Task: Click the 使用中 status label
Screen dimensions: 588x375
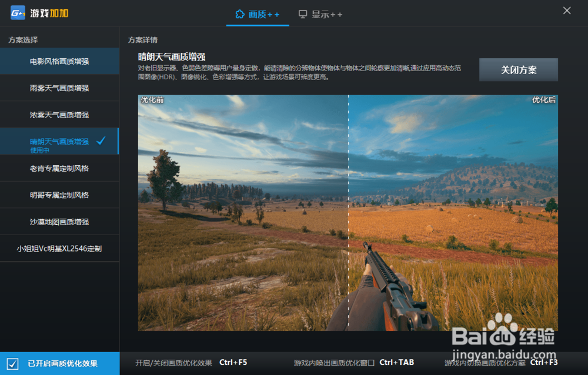Action: coord(40,150)
